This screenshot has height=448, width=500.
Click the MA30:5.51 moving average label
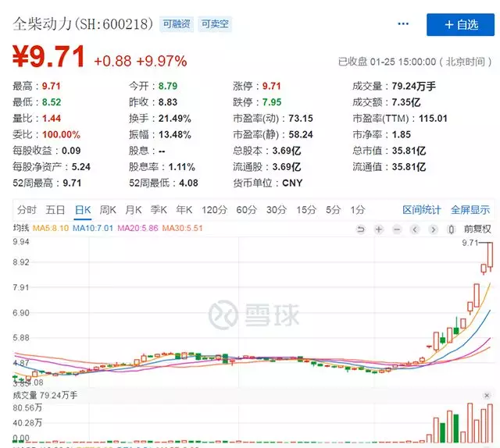182,228
